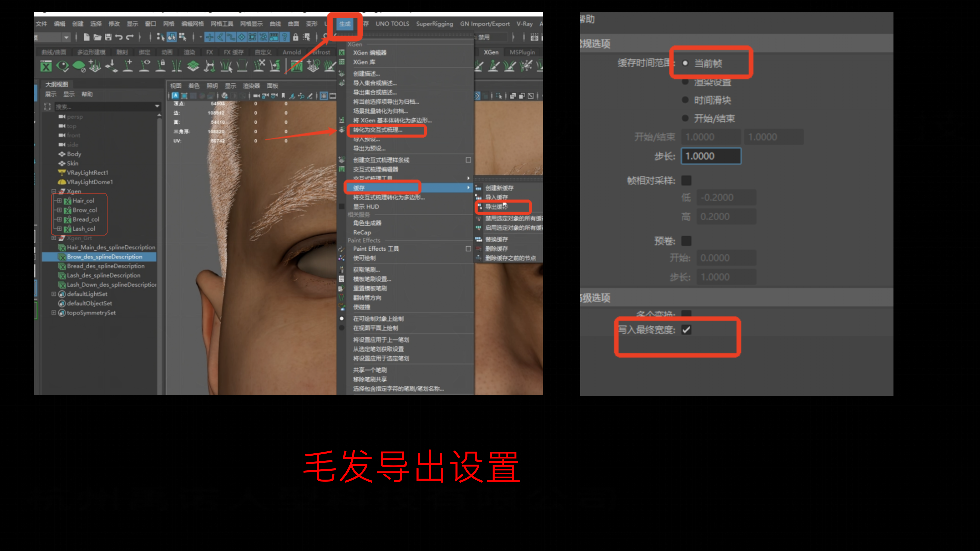Image resolution: width=980 pixels, height=551 pixels.
Task: Click the Open Scene folder icon
Action: tap(97, 37)
